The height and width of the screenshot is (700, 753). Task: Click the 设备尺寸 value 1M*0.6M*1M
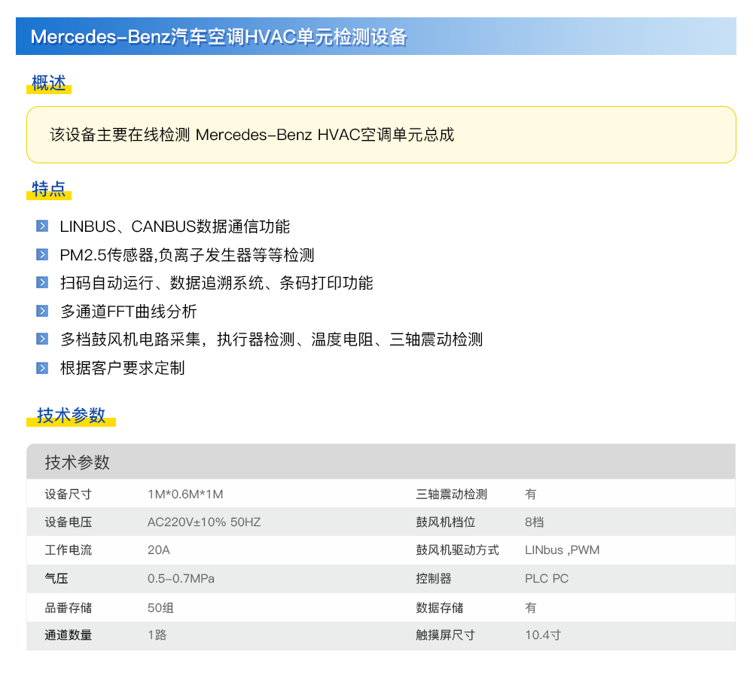(x=185, y=495)
